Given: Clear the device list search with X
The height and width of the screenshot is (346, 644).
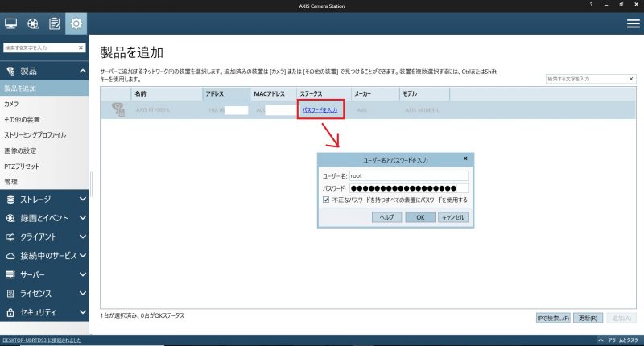Looking at the screenshot, I should 631,79.
